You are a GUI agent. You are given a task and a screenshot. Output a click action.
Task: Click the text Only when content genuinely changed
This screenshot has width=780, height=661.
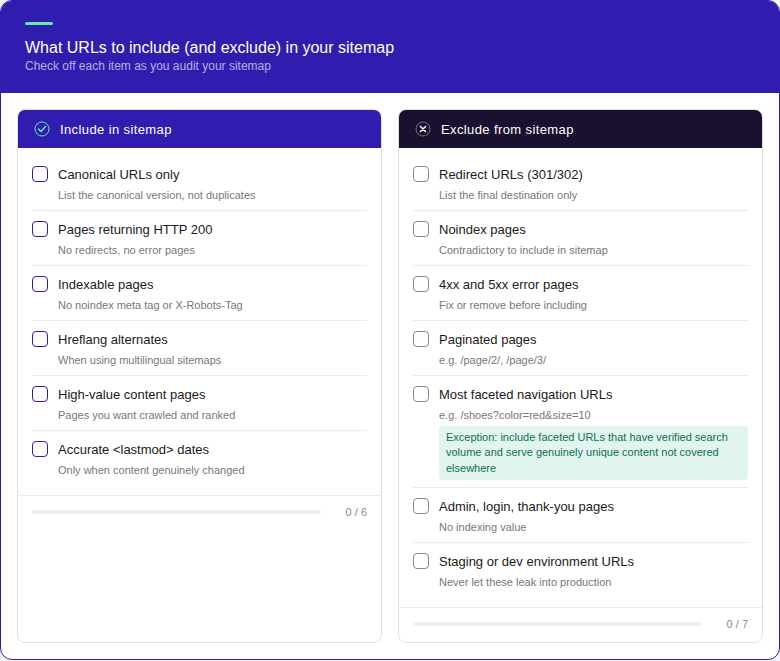pos(151,471)
